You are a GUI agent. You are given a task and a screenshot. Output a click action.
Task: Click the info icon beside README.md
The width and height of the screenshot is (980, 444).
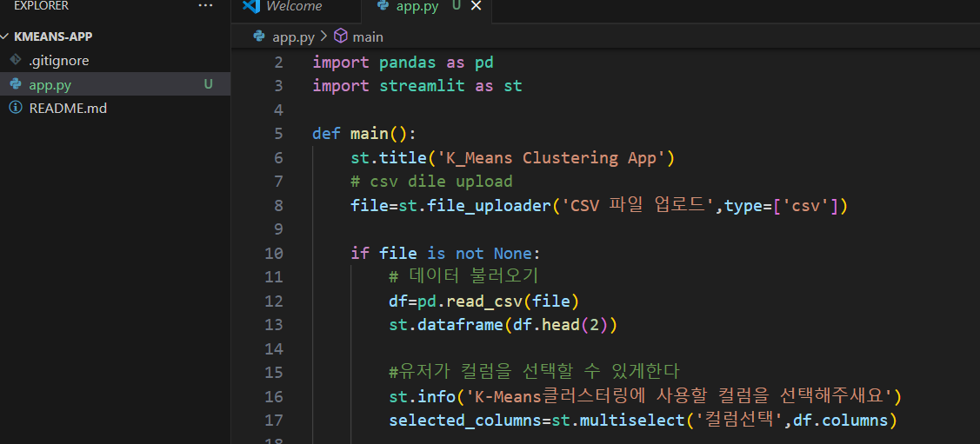16,108
